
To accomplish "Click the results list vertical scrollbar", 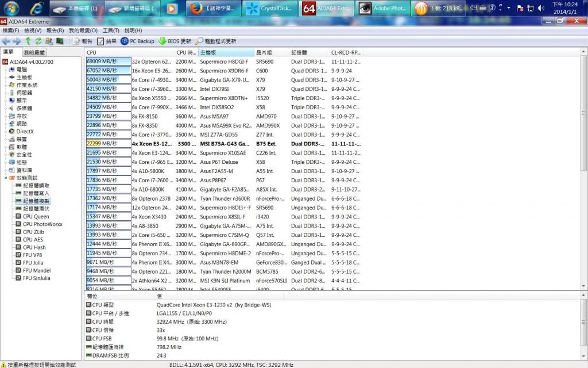I will (x=583, y=113).
